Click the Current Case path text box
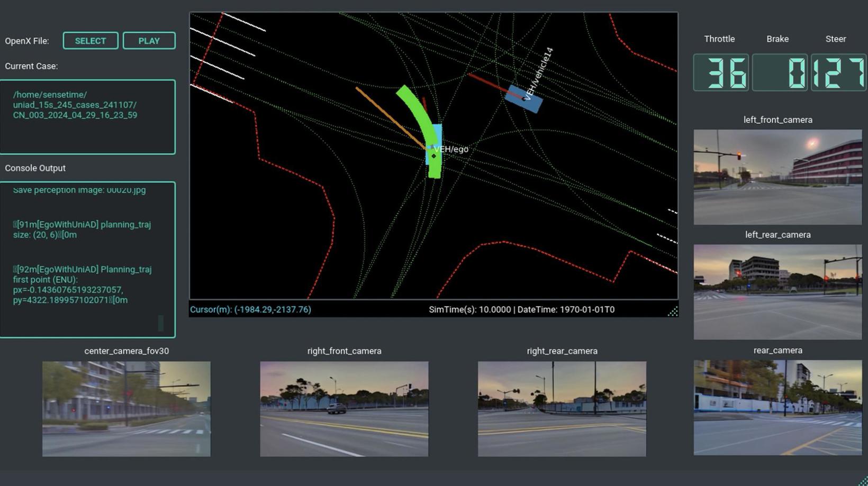868x486 pixels. pos(87,117)
